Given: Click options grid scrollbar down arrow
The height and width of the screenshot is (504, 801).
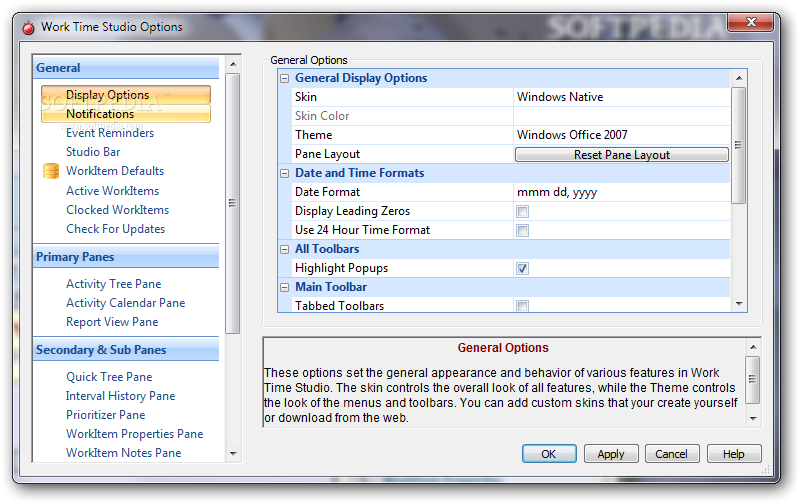Looking at the screenshot, I should (x=739, y=304).
